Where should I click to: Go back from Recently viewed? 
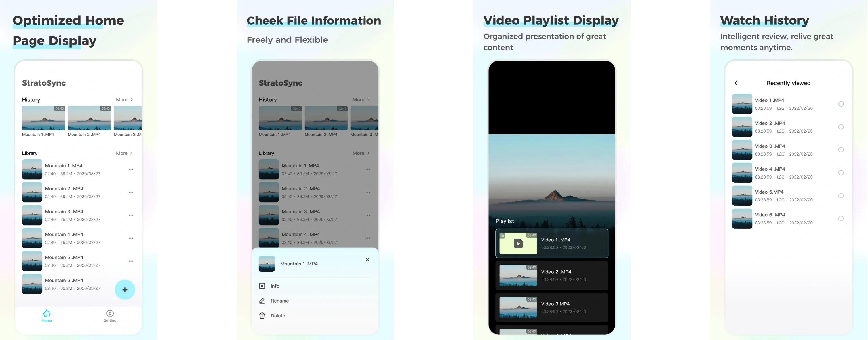pyautogui.click(x=736, y=83)
